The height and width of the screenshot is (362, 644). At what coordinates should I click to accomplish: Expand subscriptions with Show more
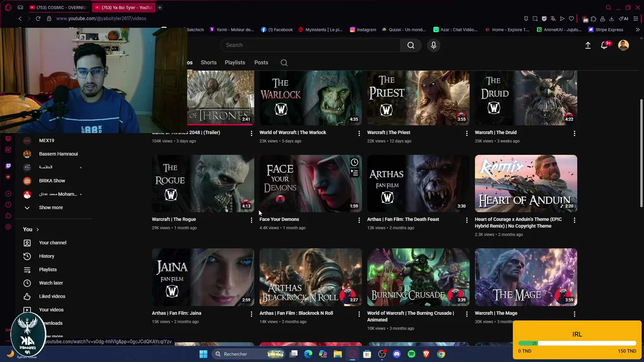point(51,208)
